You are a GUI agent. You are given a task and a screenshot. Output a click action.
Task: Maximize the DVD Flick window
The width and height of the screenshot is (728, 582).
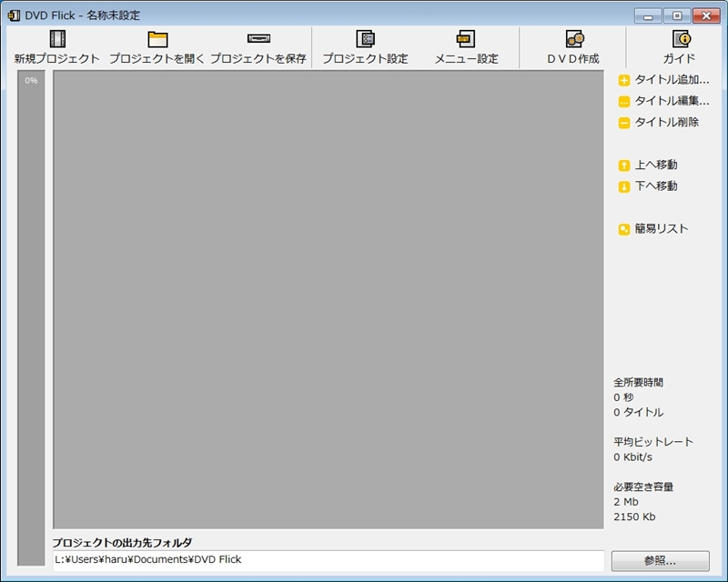pos(677,15)
